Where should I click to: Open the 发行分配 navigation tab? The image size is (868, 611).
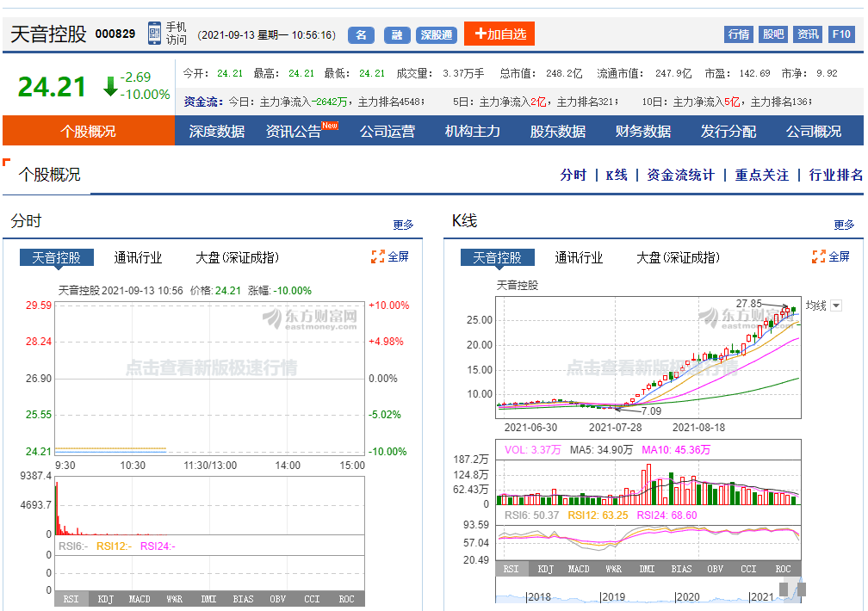(728, 131)
